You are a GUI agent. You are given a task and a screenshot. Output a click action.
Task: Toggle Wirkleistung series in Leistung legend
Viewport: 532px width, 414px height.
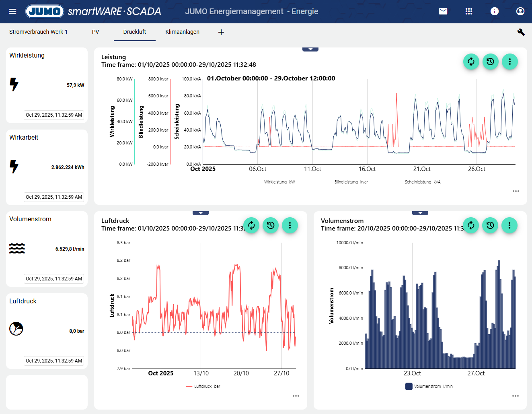point(275,182)
